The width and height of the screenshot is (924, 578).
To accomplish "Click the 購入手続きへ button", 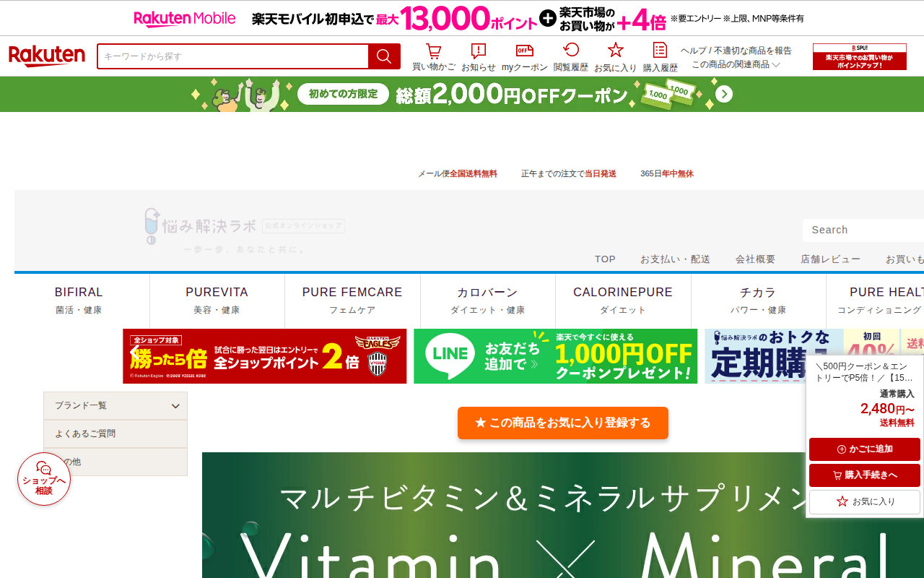I will [865, 475].
